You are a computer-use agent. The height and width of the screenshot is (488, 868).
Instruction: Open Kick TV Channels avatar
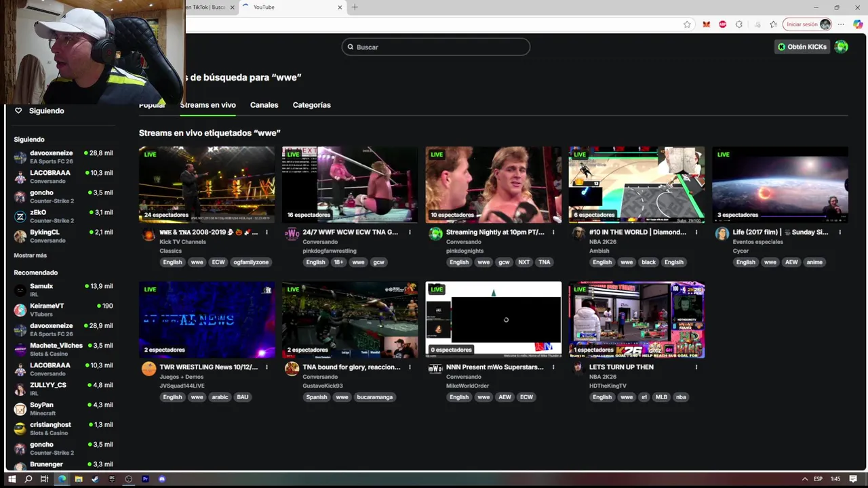coord(149,234)
